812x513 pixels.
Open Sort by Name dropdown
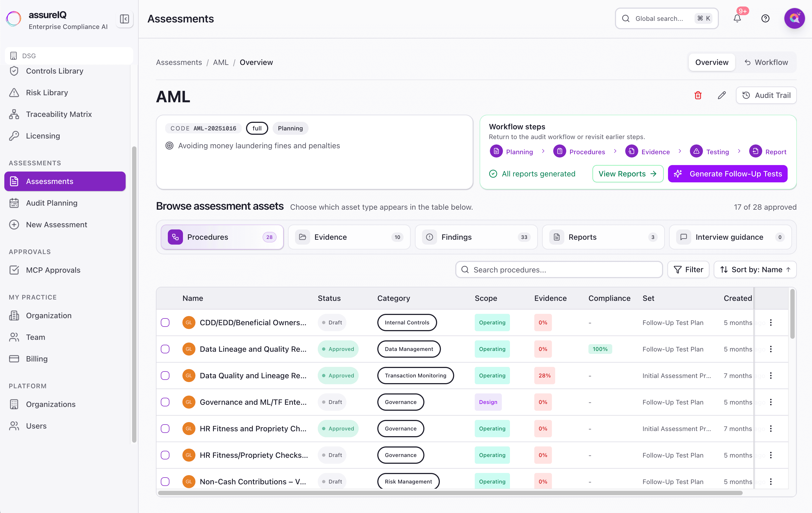pyautogui.click(x=755, y=270)
